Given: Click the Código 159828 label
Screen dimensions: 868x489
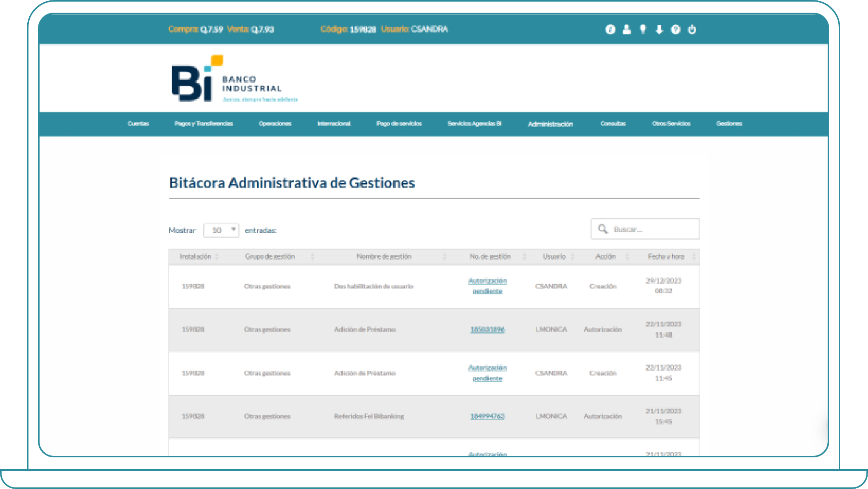Looking at the screenshot, I should click(x=348, y=29).
